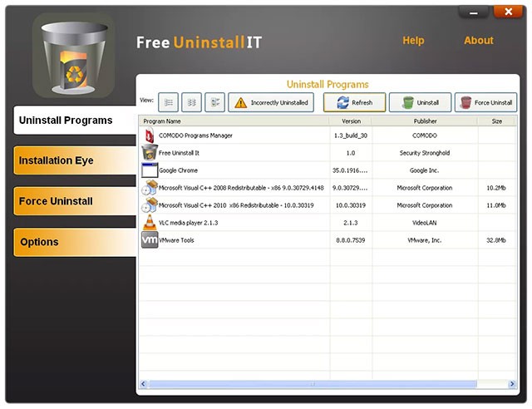Click the COMODO Programs Manager icon
532x409 pixels.
coord(149,135)
